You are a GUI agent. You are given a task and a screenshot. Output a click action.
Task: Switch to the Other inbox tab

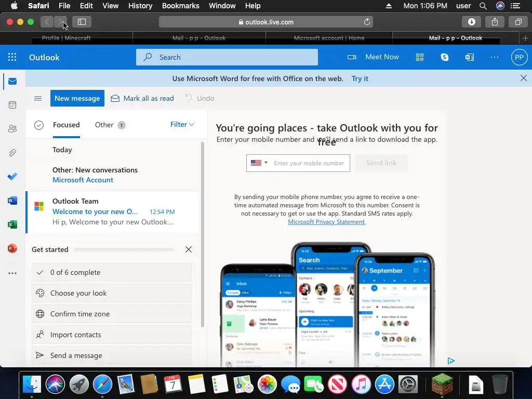pyautogui.click(x=110, y=125)
